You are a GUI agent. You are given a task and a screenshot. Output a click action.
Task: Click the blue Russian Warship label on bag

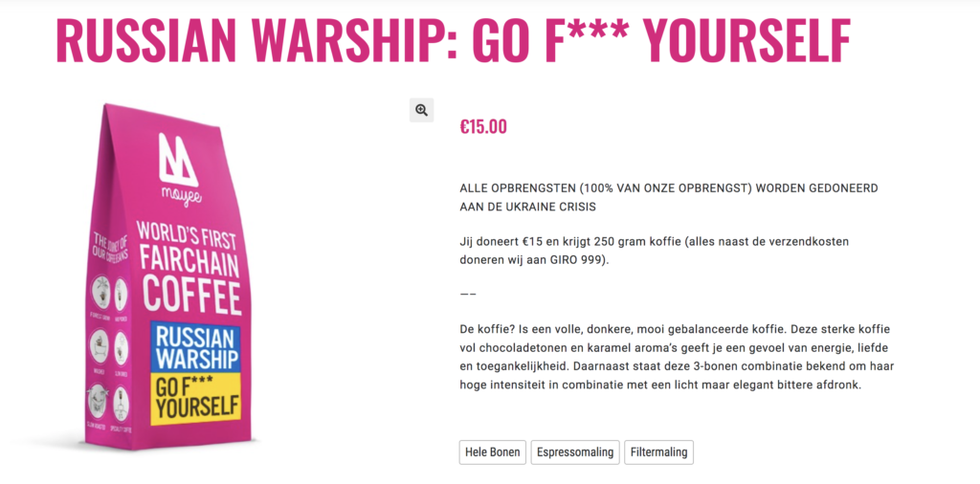point(195,349)
